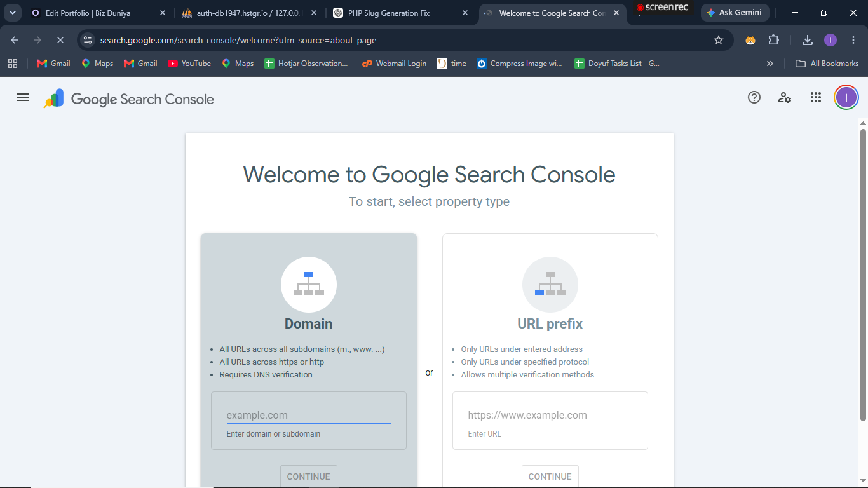The height and width of the screenshot is (488, 868).
Task: Open the first Gmail bookmark
Action: click(x=54, y=64)
